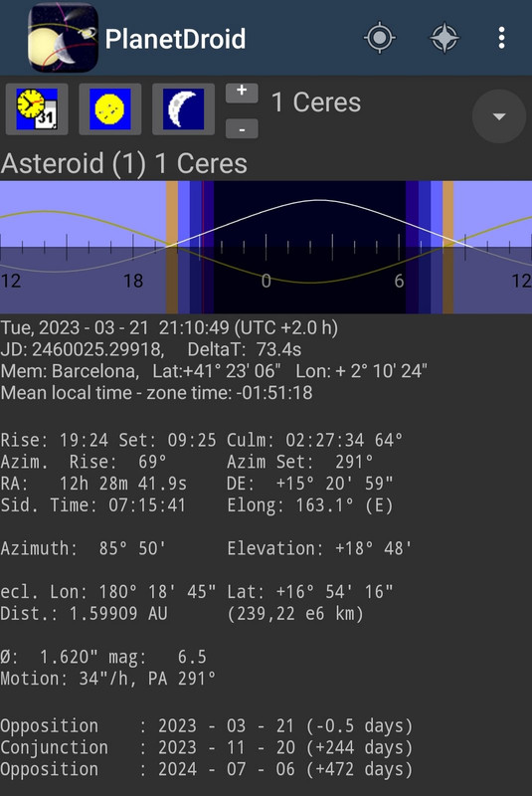Tap the Opposition 2024 - 07 - 06 row
532x796 pixels.
207,769
